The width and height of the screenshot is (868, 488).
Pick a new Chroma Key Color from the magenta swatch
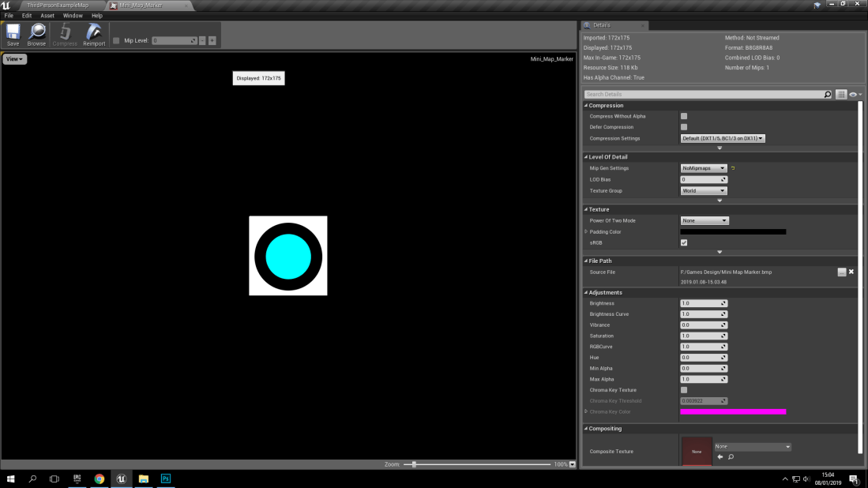(x=732, y=411)
